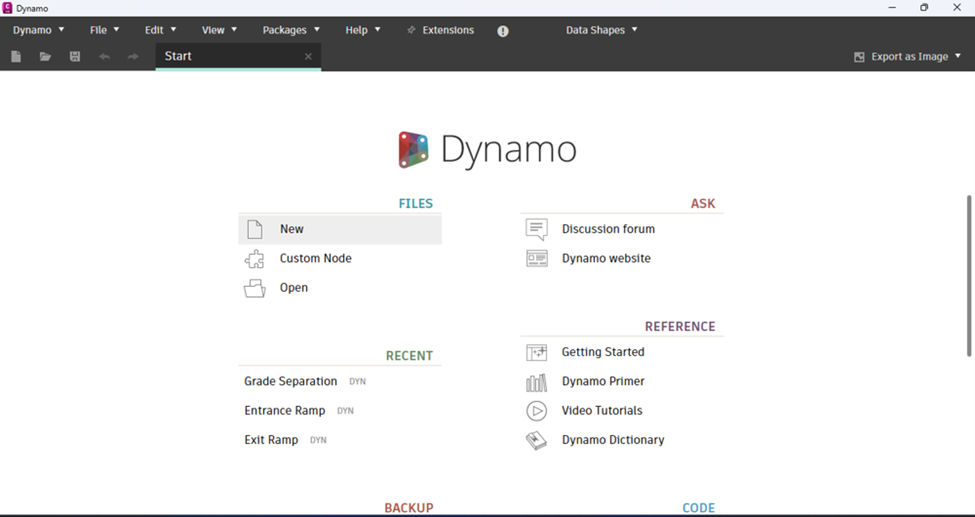Open the Edit menu
The height and width of the screenshot is (517, 975).
pyautogui.click(x=160, y=30)
